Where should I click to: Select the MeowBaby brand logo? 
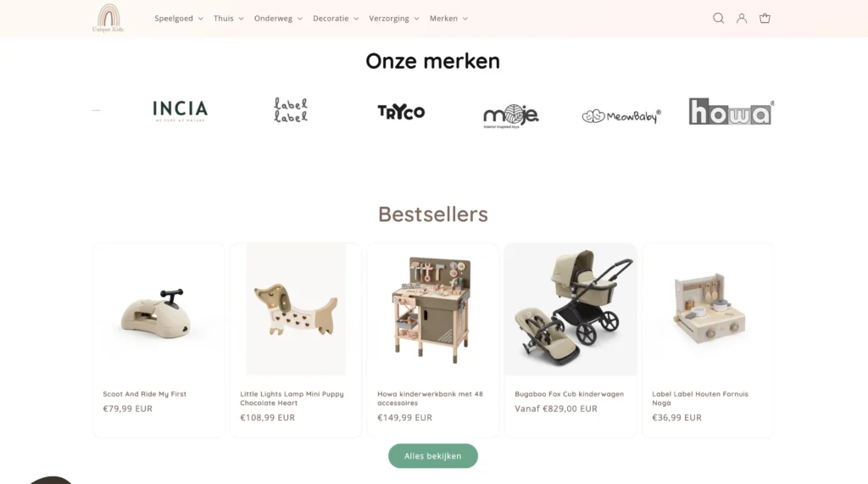coord(621,116)
